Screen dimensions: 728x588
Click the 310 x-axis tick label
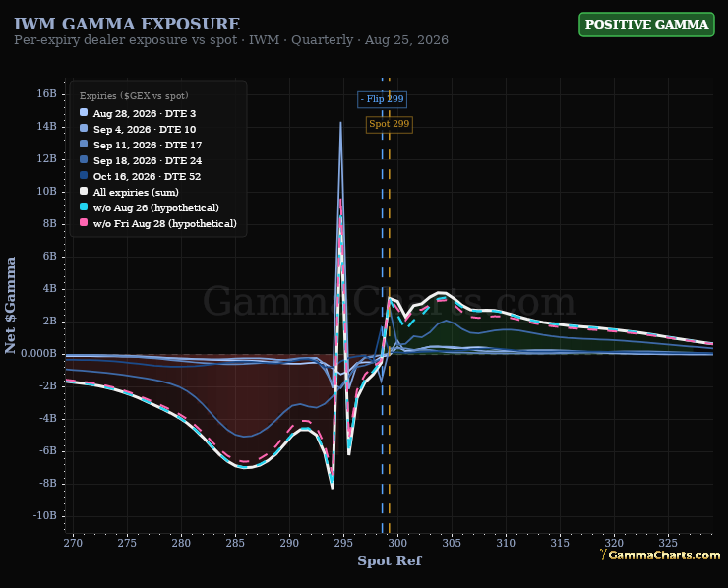[x=506, y=543]
